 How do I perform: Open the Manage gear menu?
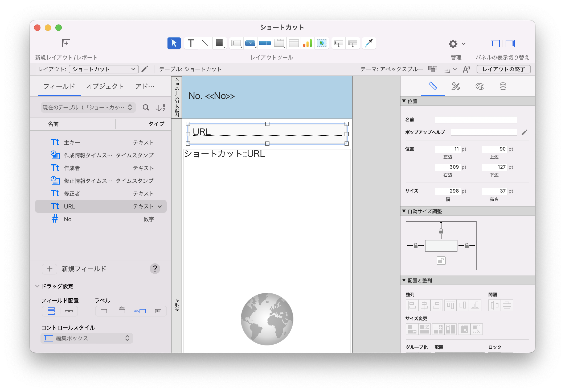[457, 44]
